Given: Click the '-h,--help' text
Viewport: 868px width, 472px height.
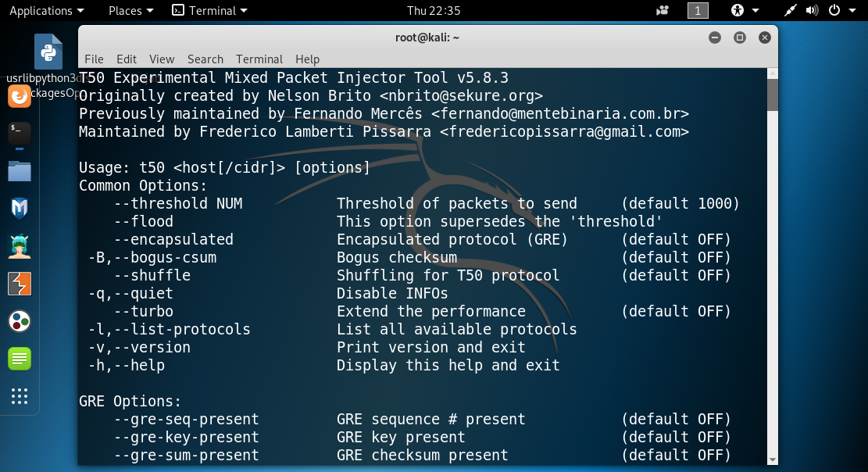Looking at the screenshot, I should click(127, 366).
